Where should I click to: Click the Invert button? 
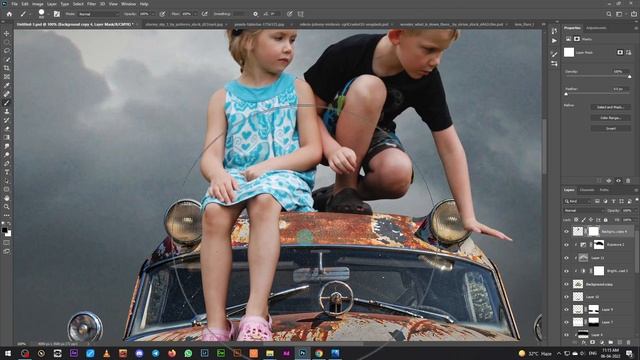[611, 128]
